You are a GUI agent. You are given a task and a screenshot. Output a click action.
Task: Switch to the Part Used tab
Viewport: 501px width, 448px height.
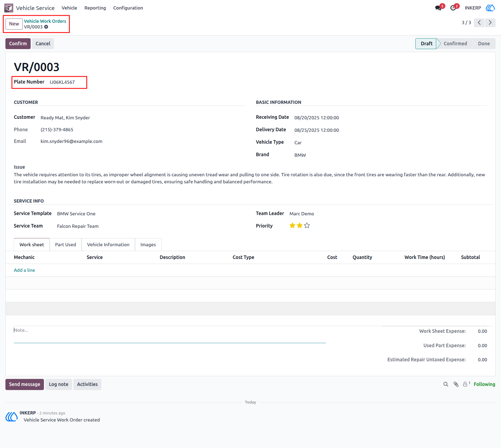66,245
